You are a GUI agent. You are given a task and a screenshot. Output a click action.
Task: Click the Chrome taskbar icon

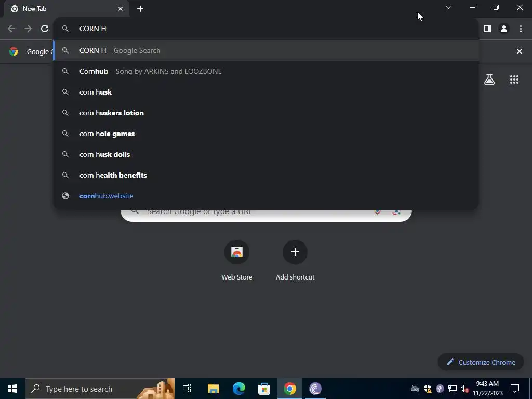(x=290, y=389)
